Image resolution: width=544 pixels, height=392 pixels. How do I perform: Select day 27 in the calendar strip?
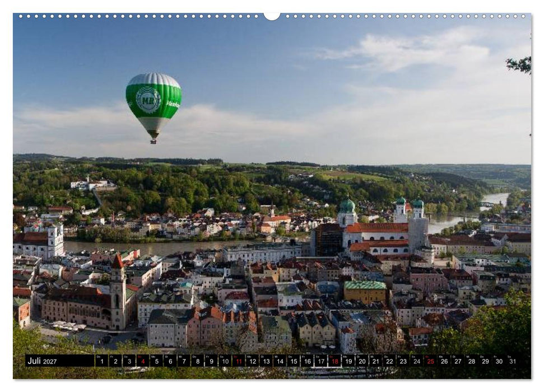coord(458,361)
